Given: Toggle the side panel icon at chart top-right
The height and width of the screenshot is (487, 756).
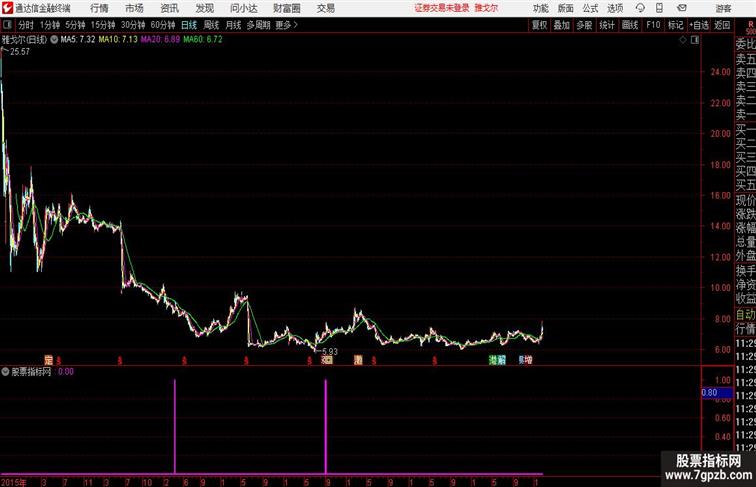Looking at the screenshot, I should pos(695,40).
